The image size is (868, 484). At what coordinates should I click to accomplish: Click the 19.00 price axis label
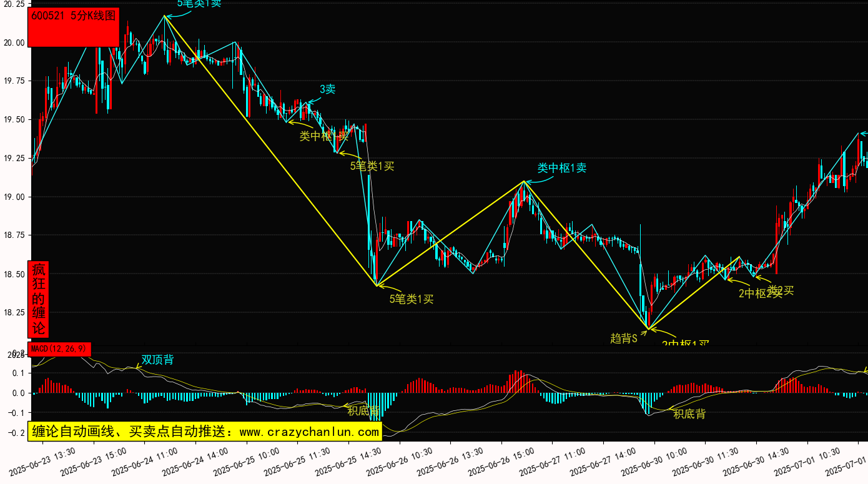pos(13,197)
